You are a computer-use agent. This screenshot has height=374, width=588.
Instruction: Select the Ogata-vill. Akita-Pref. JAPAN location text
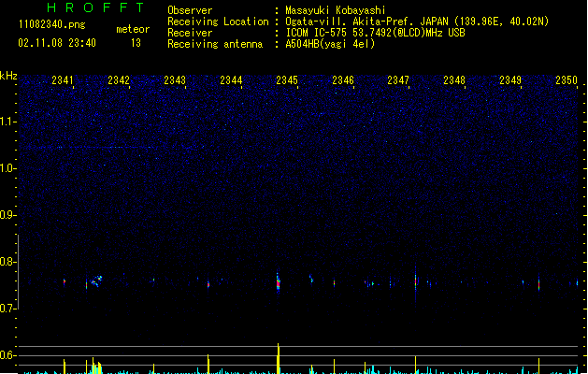click(417, 22)
